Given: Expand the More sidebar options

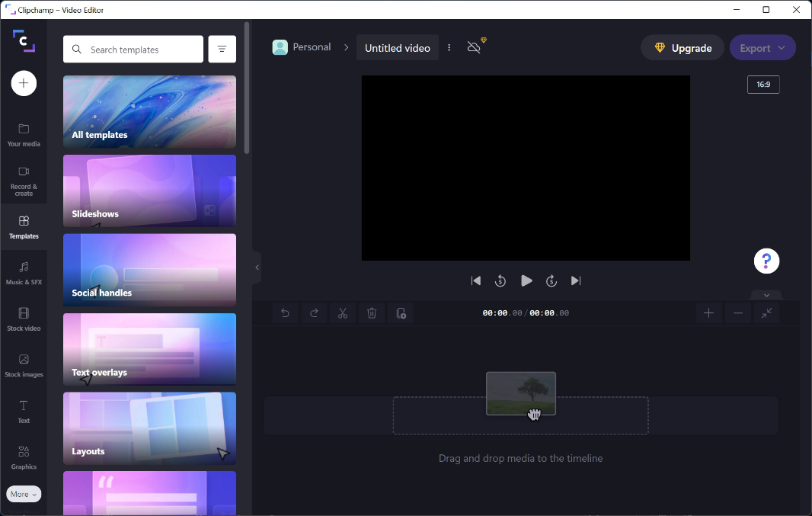Looking at the screenshot, I should click(24, 494).
